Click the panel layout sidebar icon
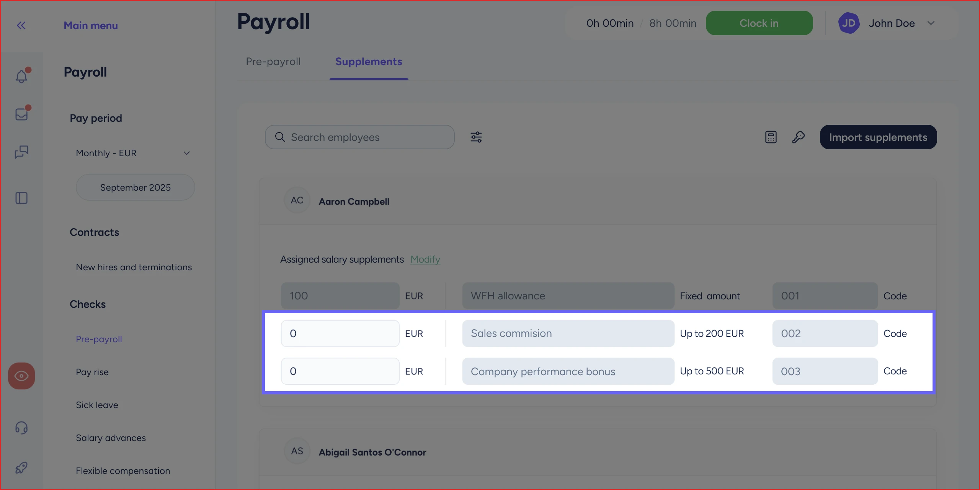The width and height of the screenshot is (980, 490). pyautogui.click(x=21, y=198)
